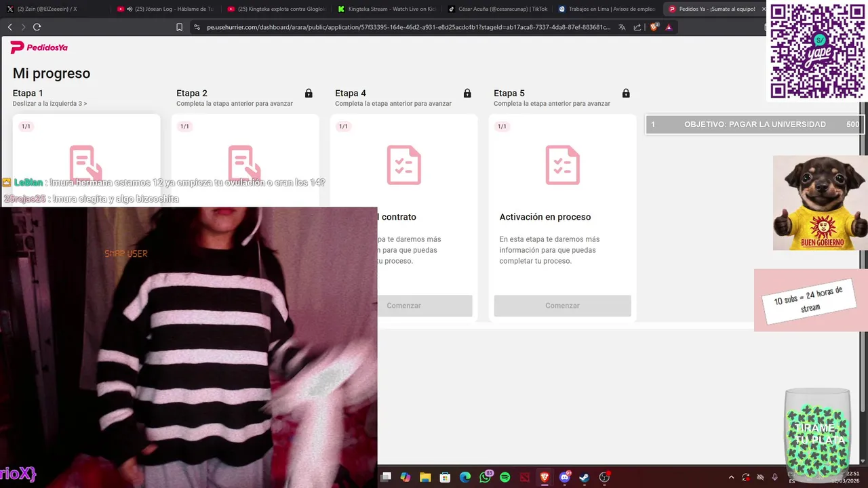The width and height of the screenshot is (868, 488).
Task: Launch Copilot from the taskbar
Action: coord(406,477)
